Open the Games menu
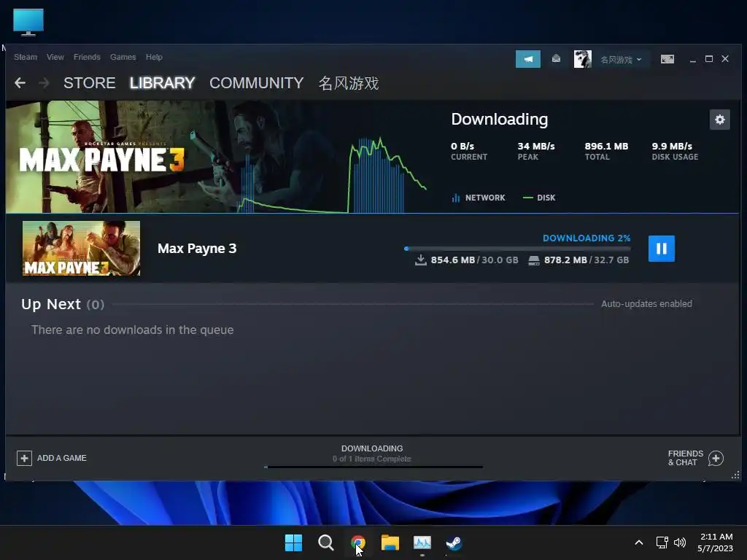Viewport: 747px width, 560px height. pyautogui.click(x=123, y=57)
